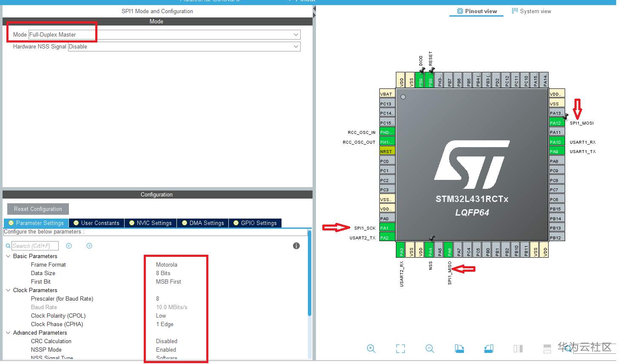Open the GPIO Settings tab
This screenshot has height=364, width=620.
255,223
